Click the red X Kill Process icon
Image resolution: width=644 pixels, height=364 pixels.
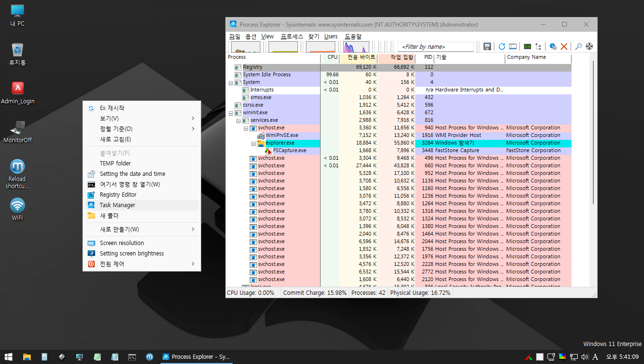(564, 46)
